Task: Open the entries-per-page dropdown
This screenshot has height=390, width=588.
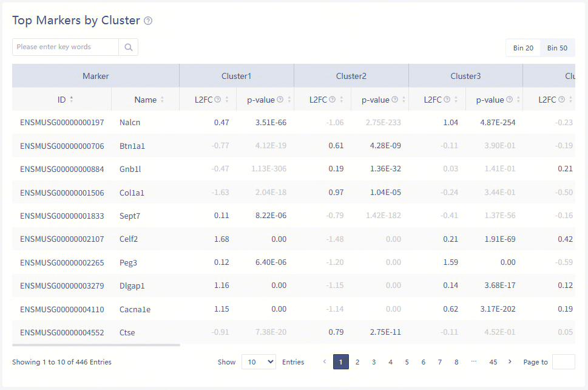Action: click(259, 362)
